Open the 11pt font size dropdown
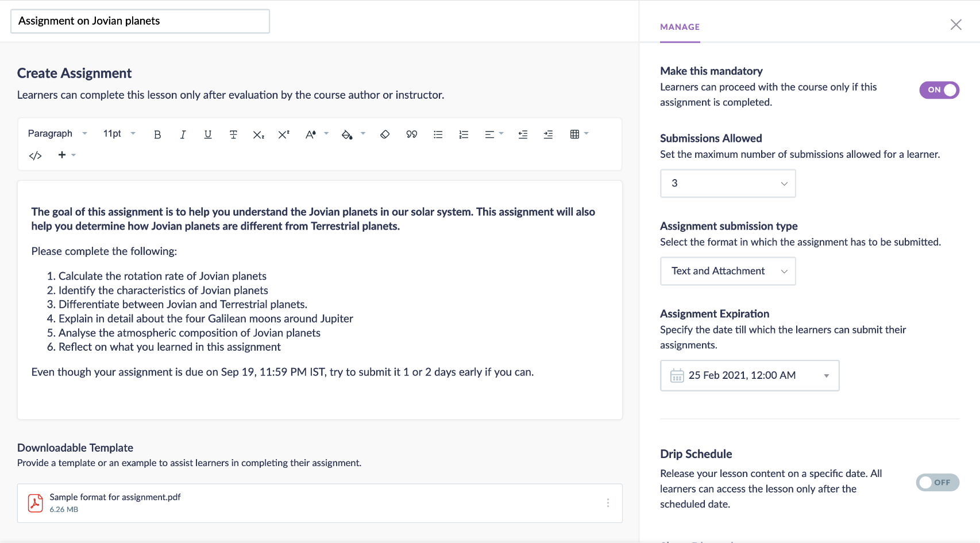The image size is (980, 543). pyautogui.click(x=119, y=134)
